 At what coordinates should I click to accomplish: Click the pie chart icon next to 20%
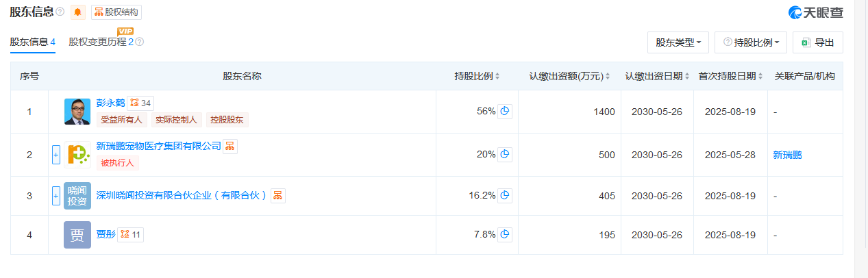(x=505, y=155)
